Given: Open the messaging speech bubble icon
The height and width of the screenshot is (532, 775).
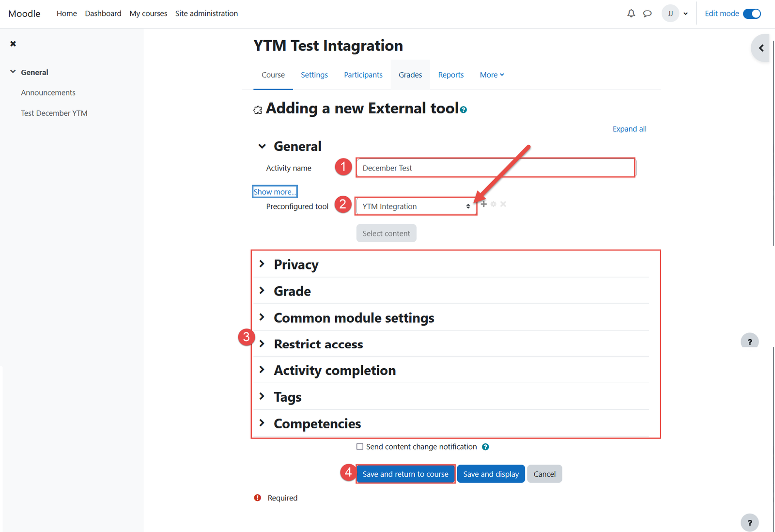Looking at the screenshot, I should coord(647,14).
